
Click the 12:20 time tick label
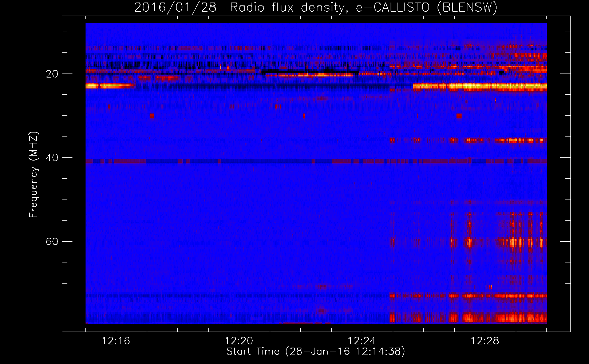(239, 341)
